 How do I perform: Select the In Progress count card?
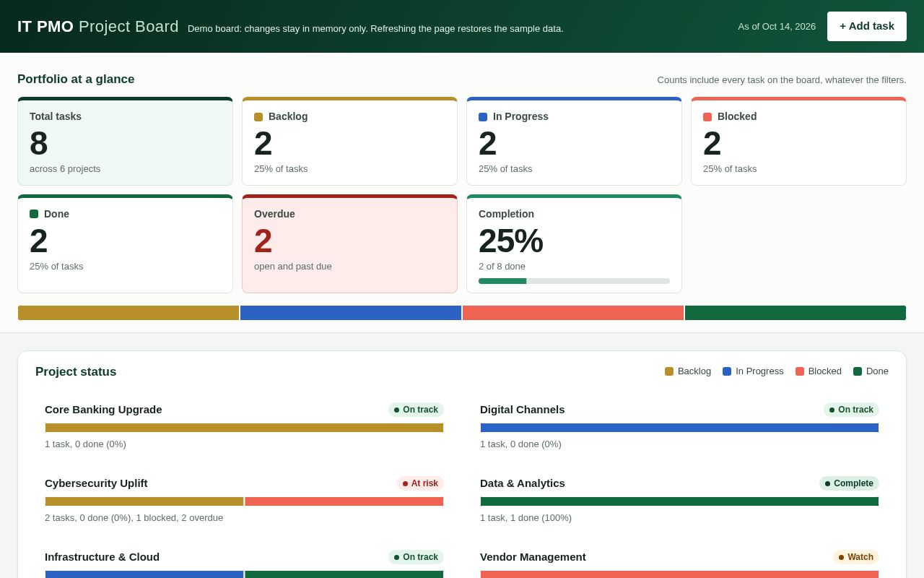(574, 142)
